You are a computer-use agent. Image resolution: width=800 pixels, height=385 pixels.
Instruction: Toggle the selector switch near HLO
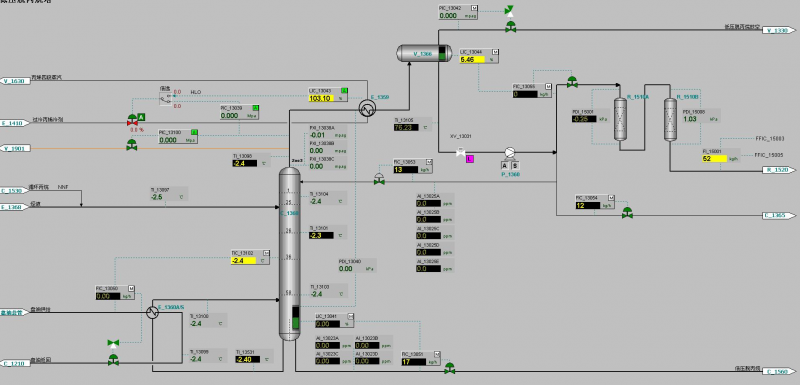pyautogui.click(x=165, y=98)
